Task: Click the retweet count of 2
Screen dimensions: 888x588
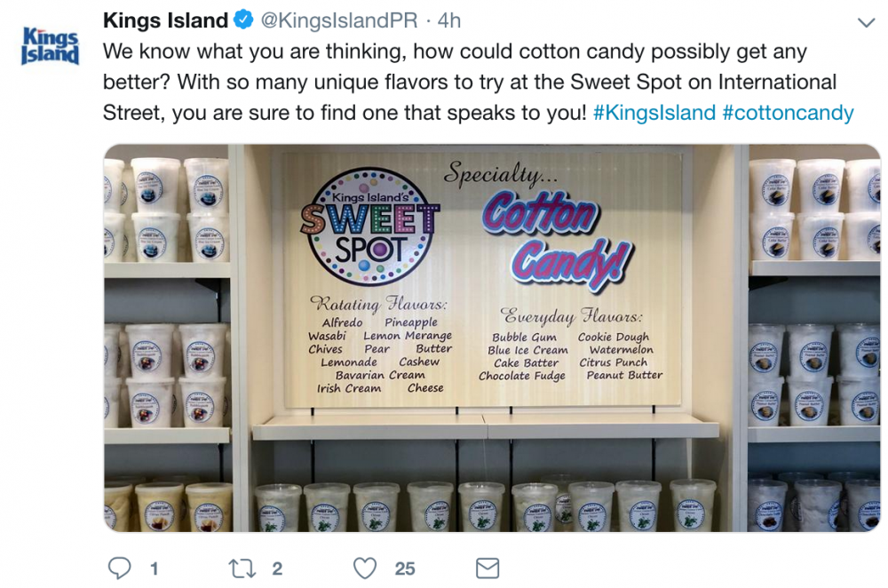Action: click(277, 568)
